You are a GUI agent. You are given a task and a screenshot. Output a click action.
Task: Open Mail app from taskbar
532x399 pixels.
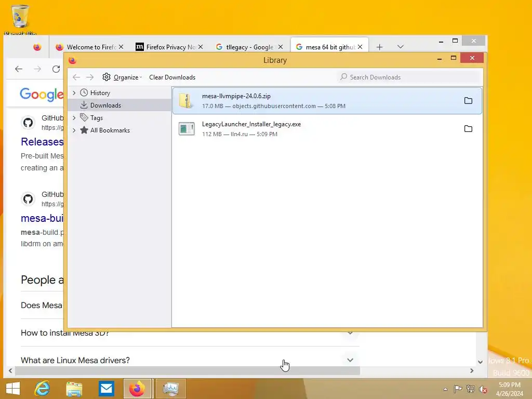(x=106, y=389)
